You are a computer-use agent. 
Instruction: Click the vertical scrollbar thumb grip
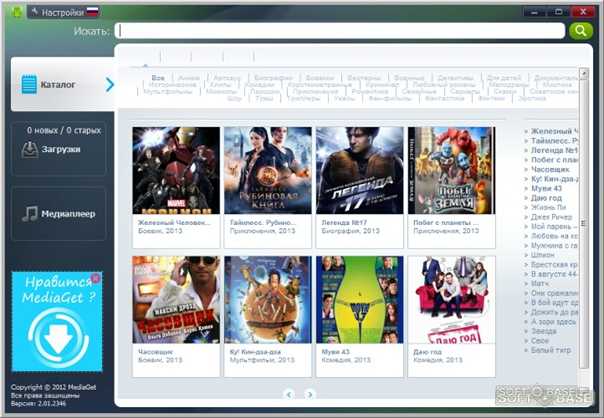point(584,223)
